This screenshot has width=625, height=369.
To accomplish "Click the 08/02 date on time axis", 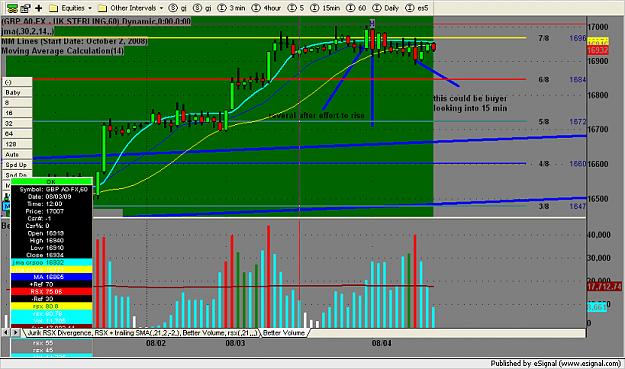I will [156, 343].
